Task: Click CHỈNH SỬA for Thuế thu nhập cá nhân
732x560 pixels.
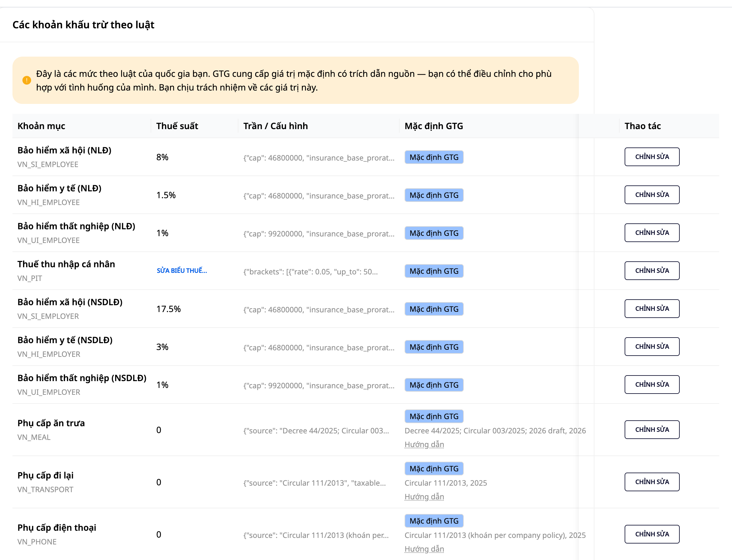Action: pyautogui.click(x=652, y=271)
